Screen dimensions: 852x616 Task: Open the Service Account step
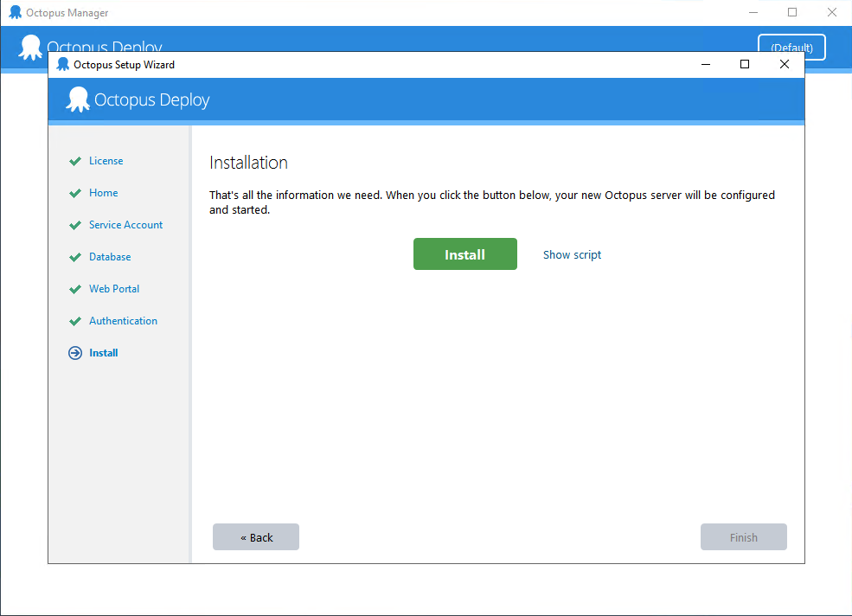tap(126, 225)
